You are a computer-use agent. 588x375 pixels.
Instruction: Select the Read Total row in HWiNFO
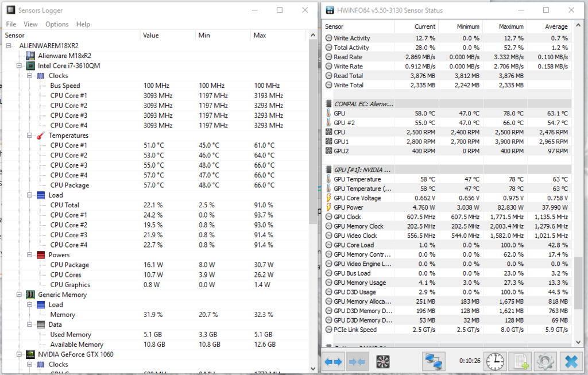(x=447, y=76)
